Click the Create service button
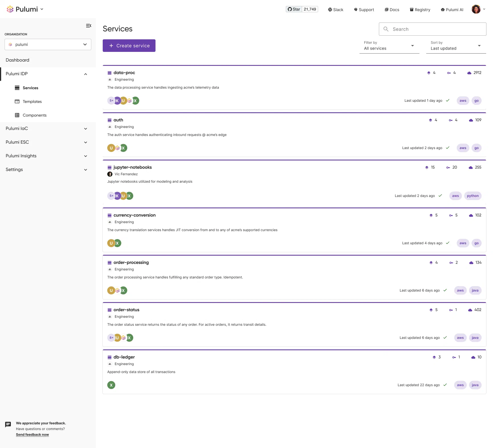The image size is (493, 448). click(x=129, y=46)
